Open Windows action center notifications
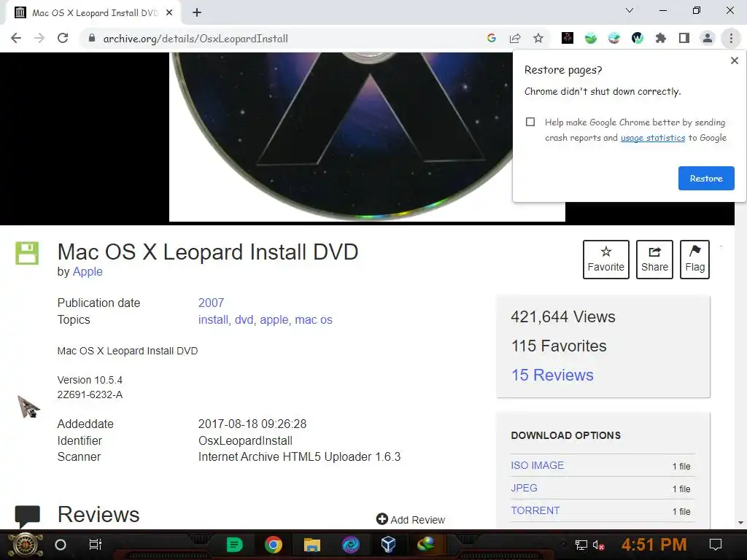 click(715, 544)
